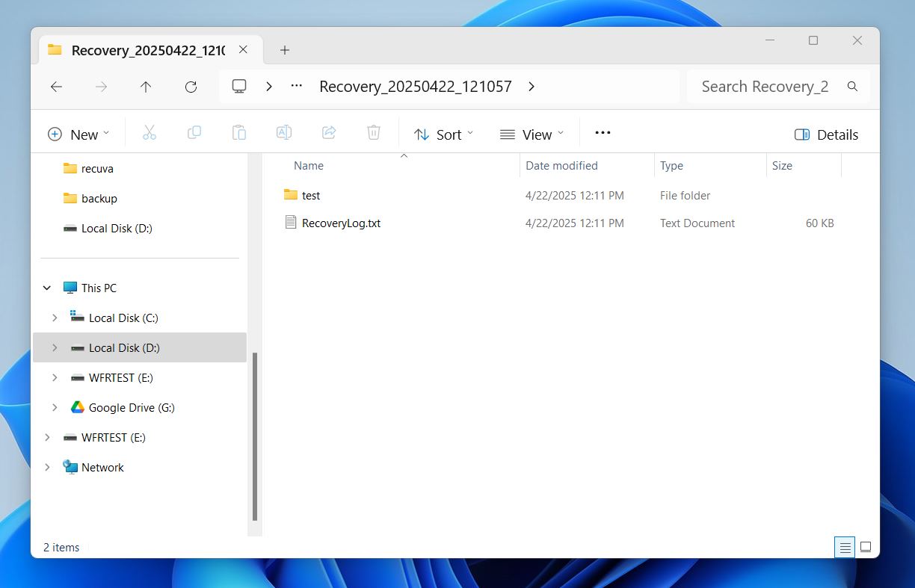Cut the selected item using the scissors icon
Viewport: 915px width, 588px height.
point(150,132)
